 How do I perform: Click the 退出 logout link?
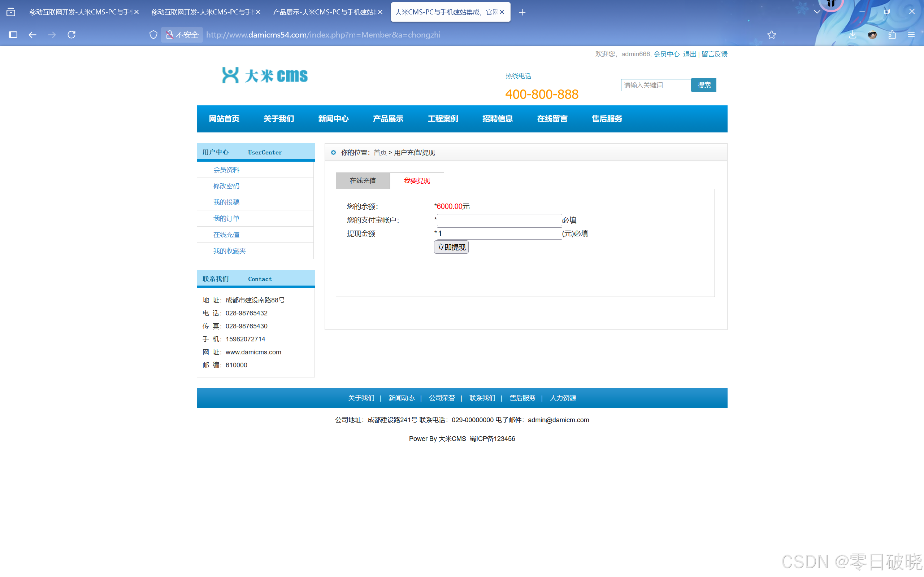(x=689, y=54)
